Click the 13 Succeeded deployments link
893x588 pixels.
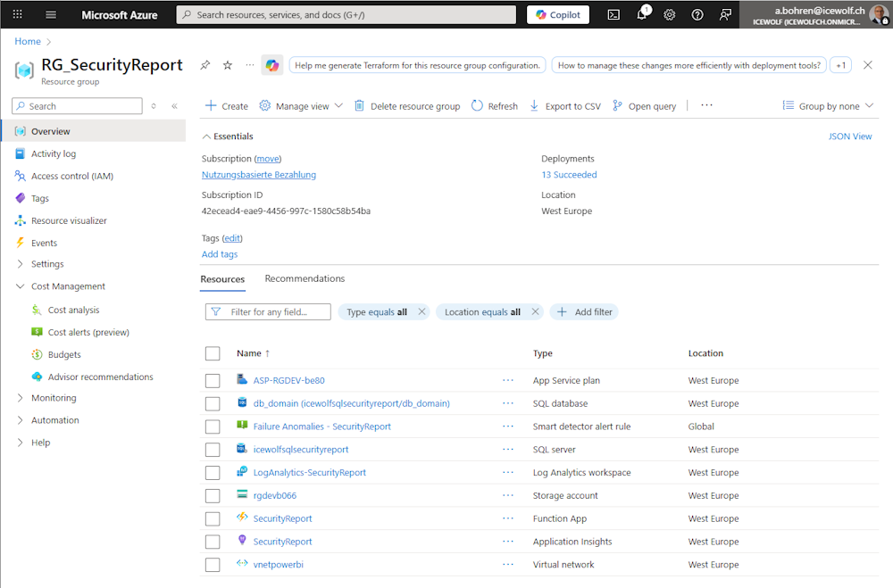pyautogui.click(x=569, y=175)
